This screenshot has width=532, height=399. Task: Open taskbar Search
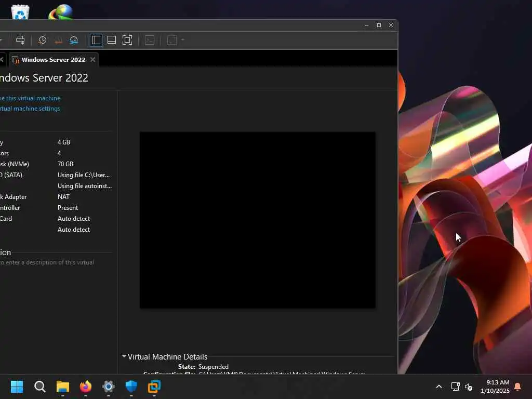pos(39,387)
